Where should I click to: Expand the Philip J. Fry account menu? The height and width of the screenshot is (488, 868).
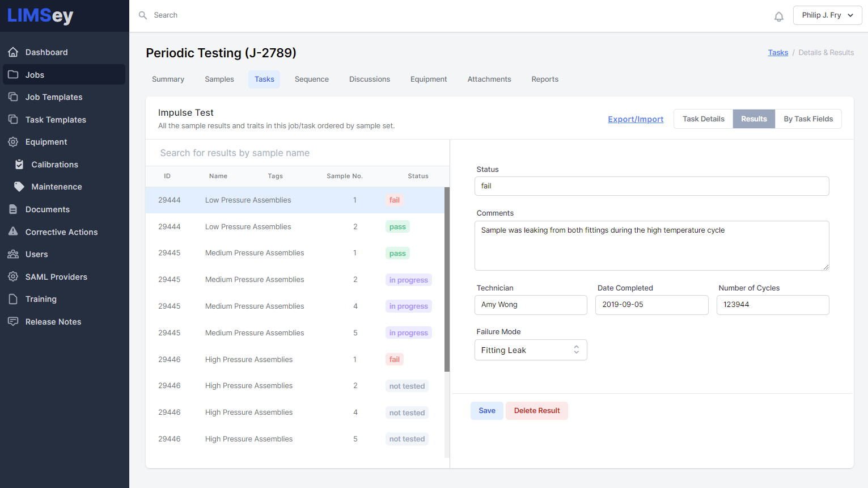tap(827, 15)
